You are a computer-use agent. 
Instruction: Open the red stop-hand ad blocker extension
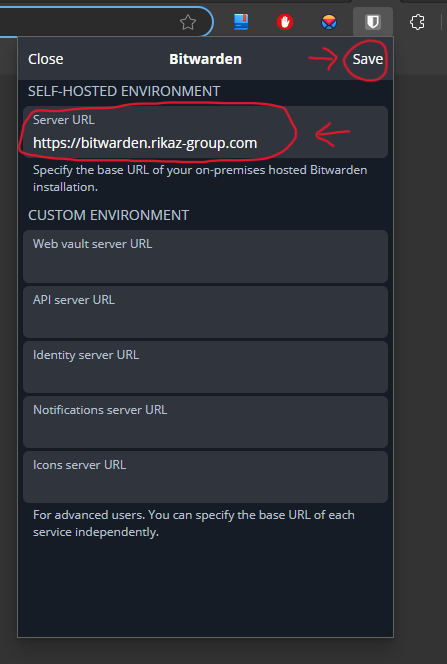tap(285, 22)
